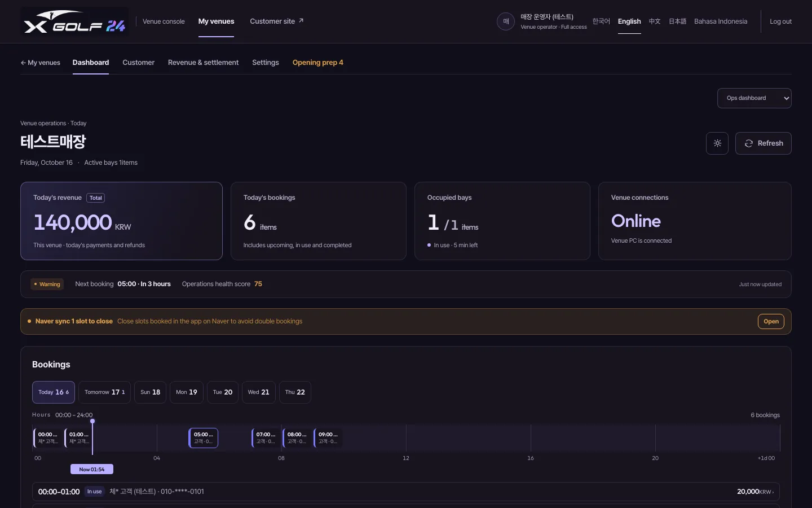Open the Opening prep 4 tab

pos(318,63)
